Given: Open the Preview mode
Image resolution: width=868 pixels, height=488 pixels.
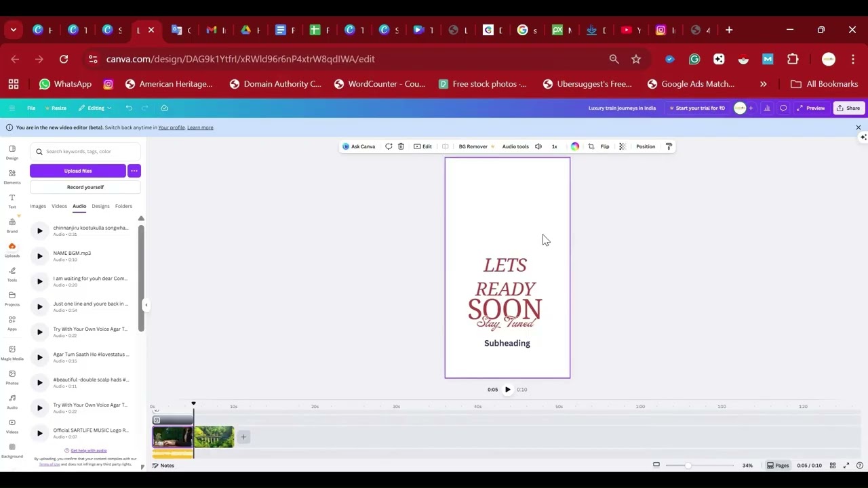Looking at the screenshot, I should point(811,108).
